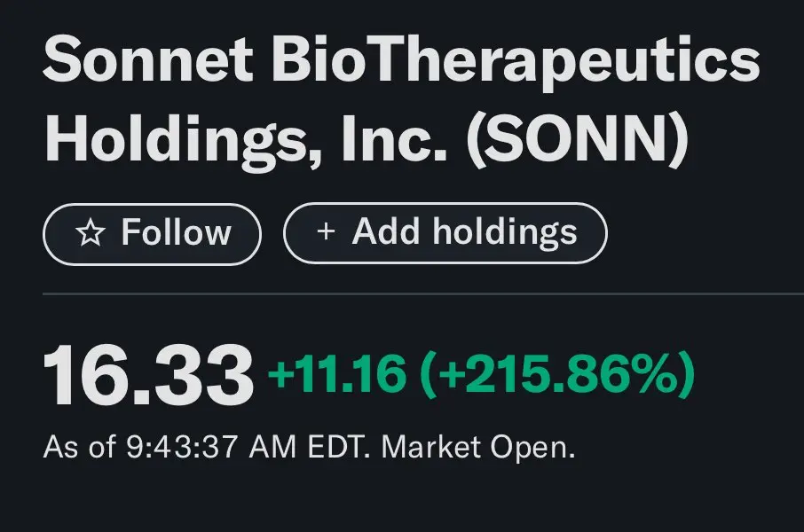Select the word Sonnet in the title

(148, 59)
